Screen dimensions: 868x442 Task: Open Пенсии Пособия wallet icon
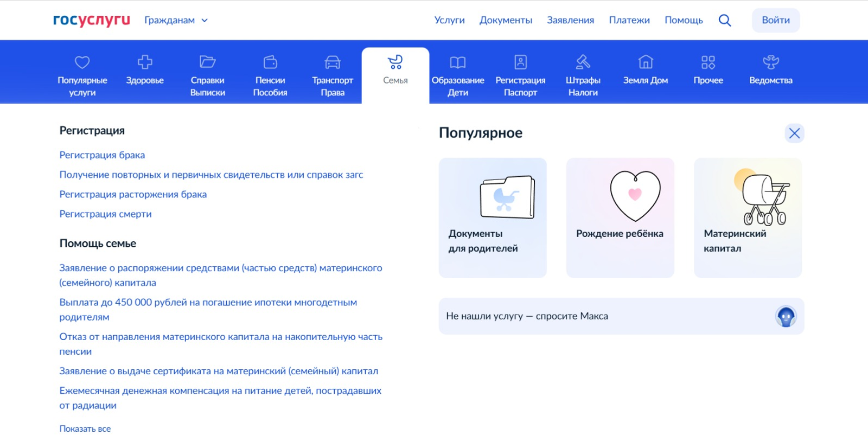[x=270, y=62]
